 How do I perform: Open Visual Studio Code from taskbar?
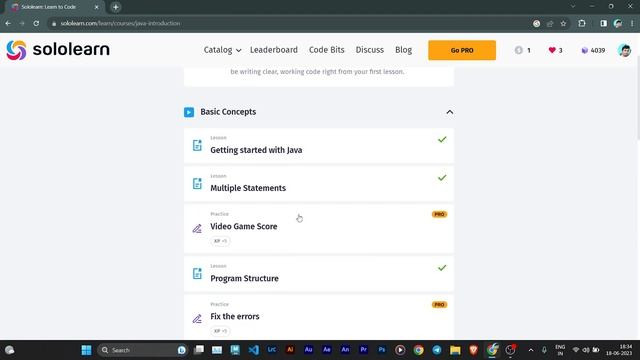point(253,350)
